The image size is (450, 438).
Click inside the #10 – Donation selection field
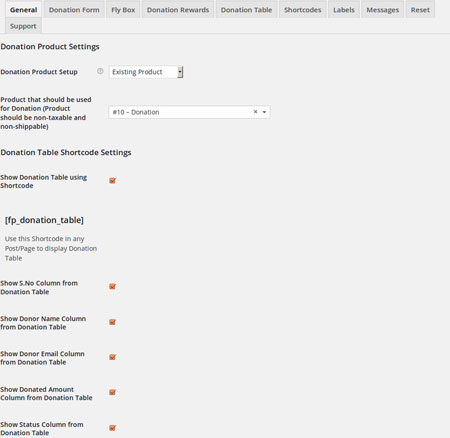click(189, 112)
